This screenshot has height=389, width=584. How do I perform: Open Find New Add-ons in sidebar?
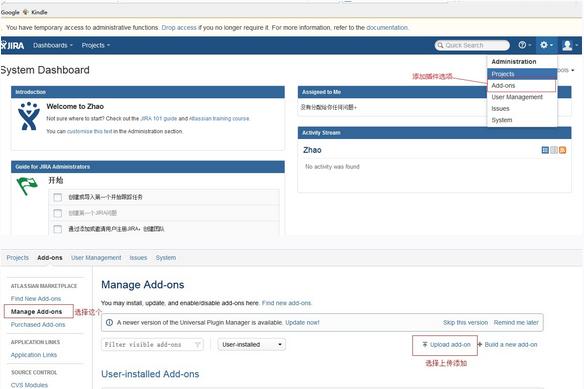click(x=36, y=298)
